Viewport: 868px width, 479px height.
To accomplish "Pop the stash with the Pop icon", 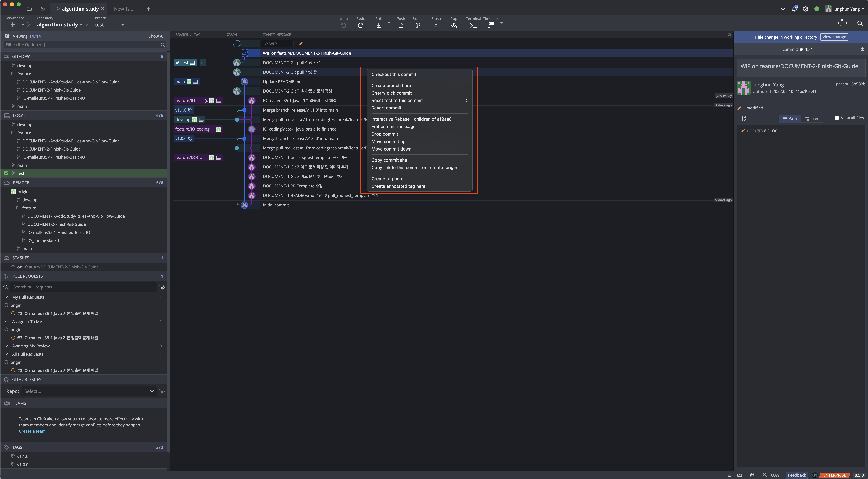I will coord(454,25).
